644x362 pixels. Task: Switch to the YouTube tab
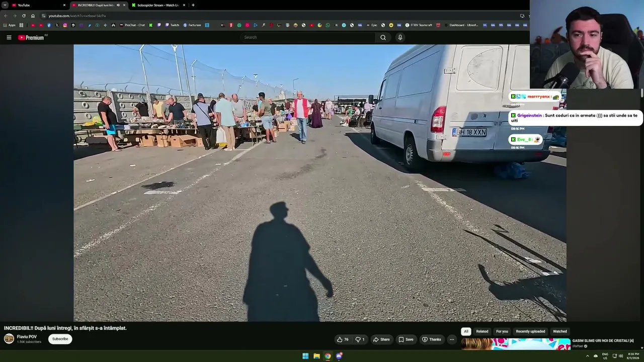pyautogui.click(x=38, y=5)
